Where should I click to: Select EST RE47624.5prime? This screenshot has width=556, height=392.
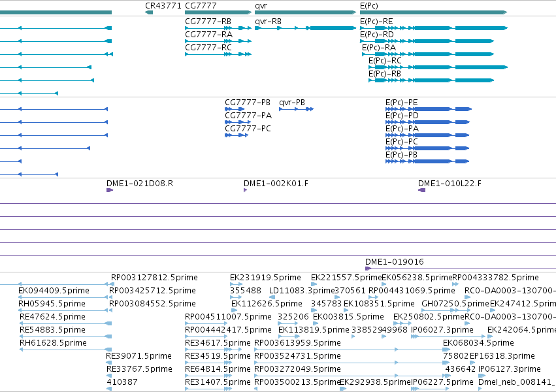(52, 317)
